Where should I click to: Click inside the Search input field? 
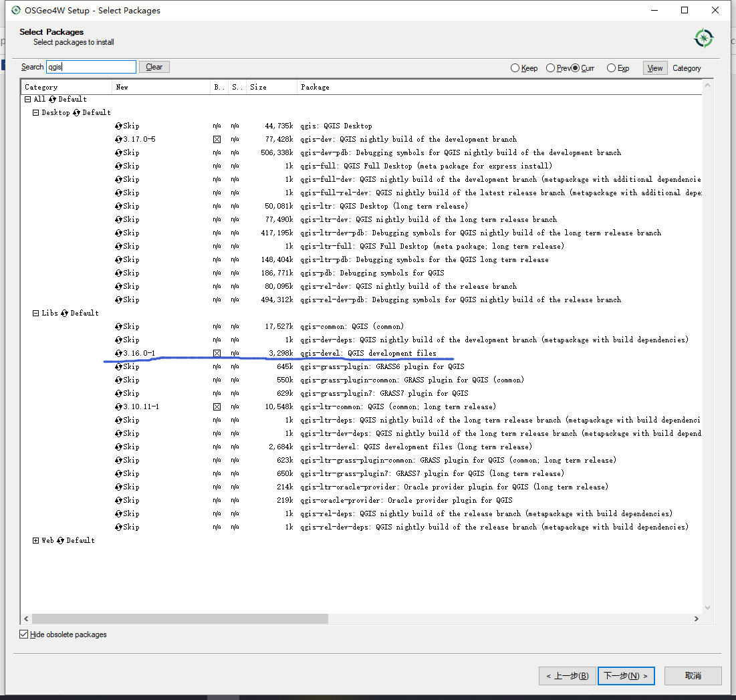point(90,66)
